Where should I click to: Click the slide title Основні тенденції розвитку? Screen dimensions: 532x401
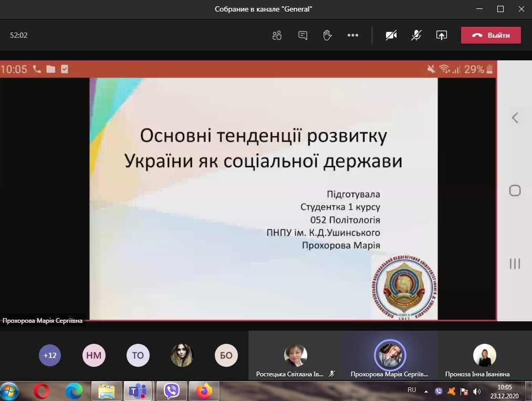[x=263, y=136]
